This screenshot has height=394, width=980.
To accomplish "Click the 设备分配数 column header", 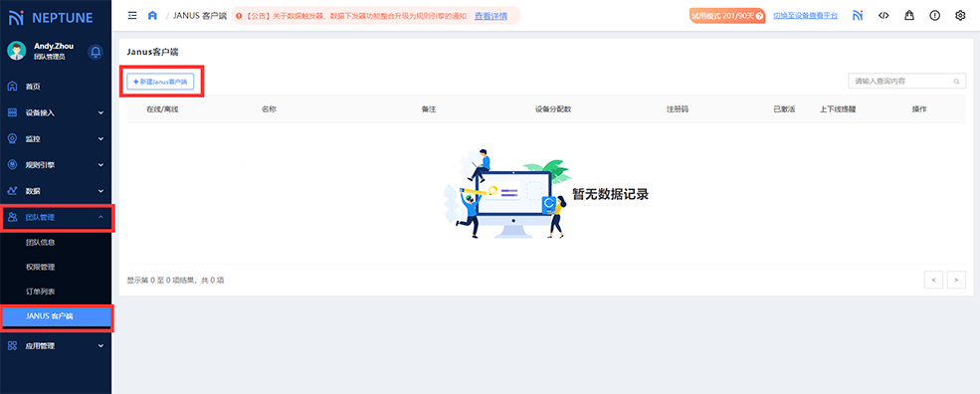I will 553,109.
